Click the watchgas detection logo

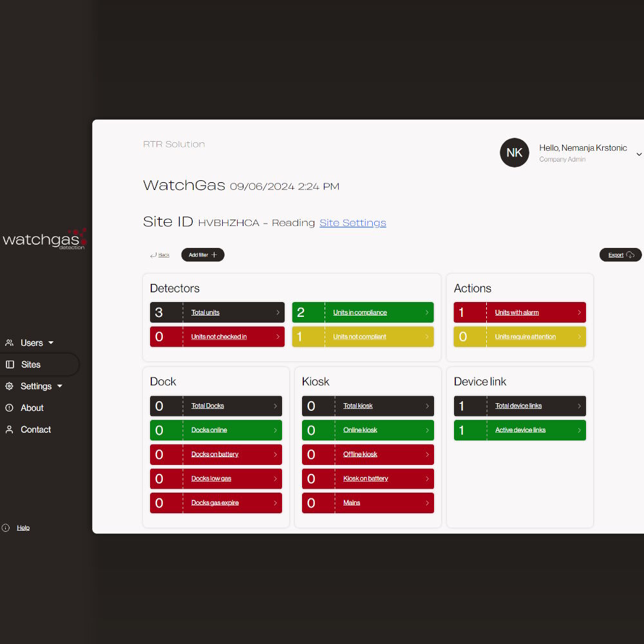coord(44,239)
